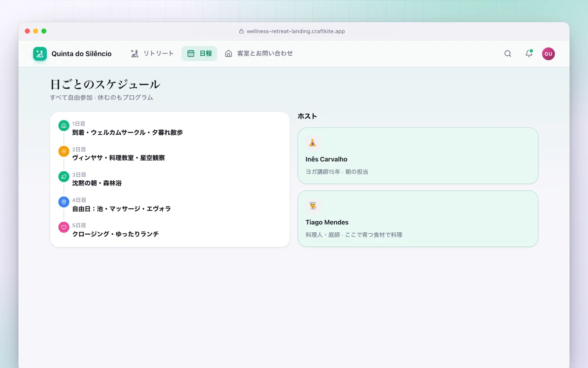Click the text 料理人・庭師 · ここで育つ食材で料理
This screenshot has height=368, width=588.
[354, 235]
